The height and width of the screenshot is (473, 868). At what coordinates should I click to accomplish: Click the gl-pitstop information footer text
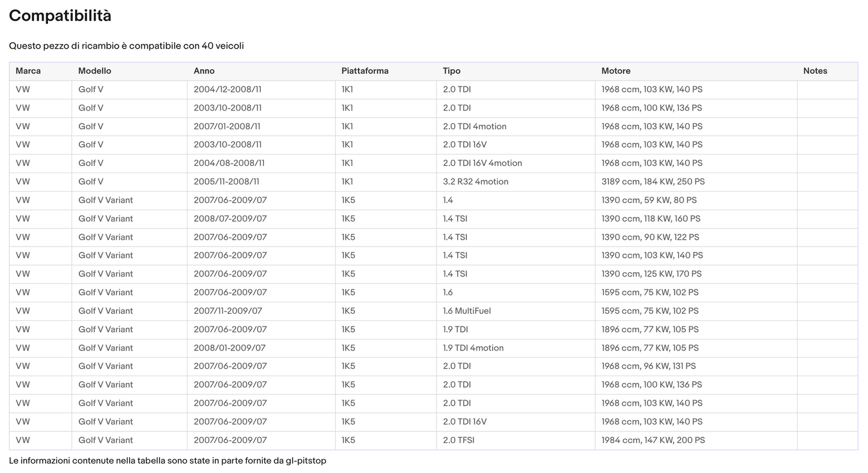[x=168, y=461]
